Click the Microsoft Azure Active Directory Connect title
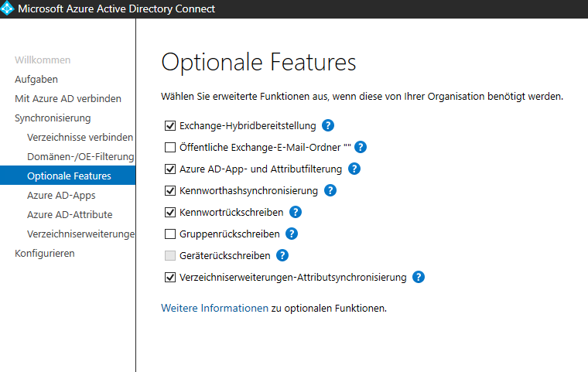The image size is (588, 372). pos(117,9)
